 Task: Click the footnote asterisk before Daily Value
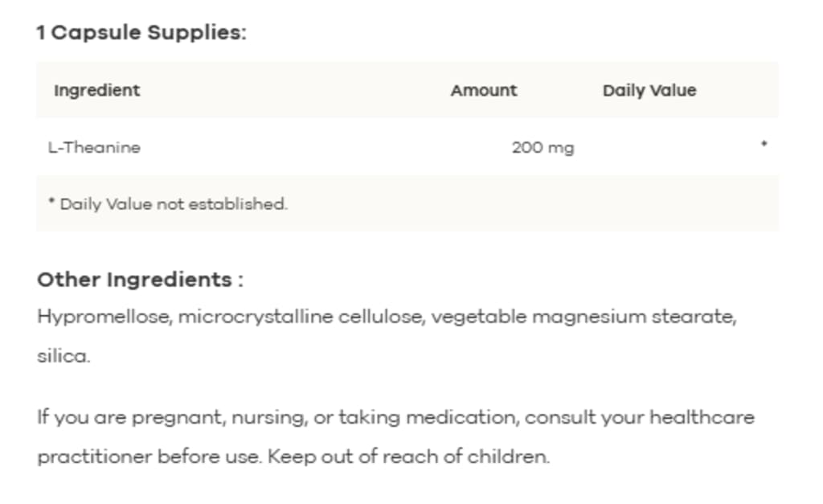(51, 200)
